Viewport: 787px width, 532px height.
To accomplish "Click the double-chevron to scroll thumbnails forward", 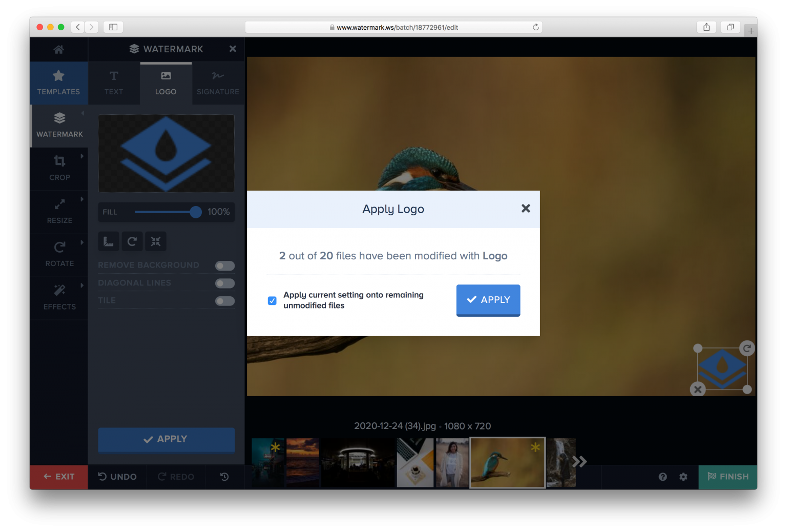I will [x=579, y=462].
